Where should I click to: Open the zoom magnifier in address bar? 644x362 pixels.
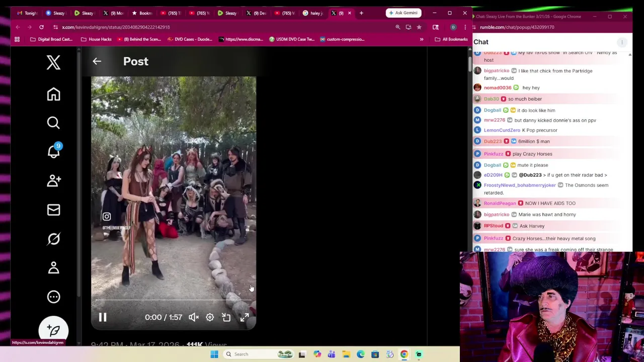pos(398,27)
